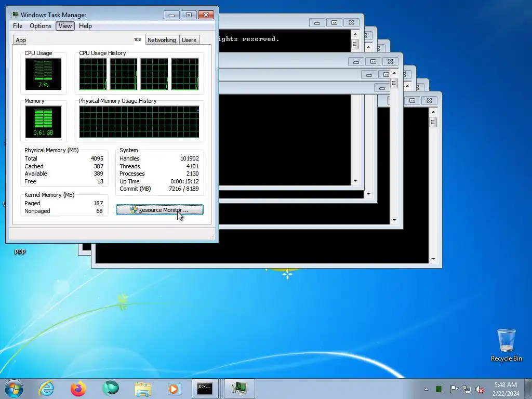Open the network status tray icon
Screen dimensions: 532x399
pyautogui.click(x=467, y=389)
